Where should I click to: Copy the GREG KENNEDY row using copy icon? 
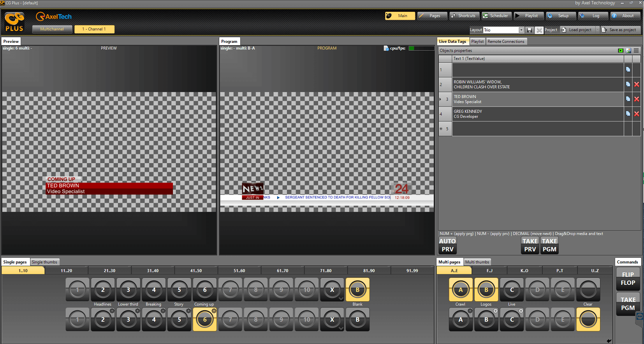click(628, 114)
